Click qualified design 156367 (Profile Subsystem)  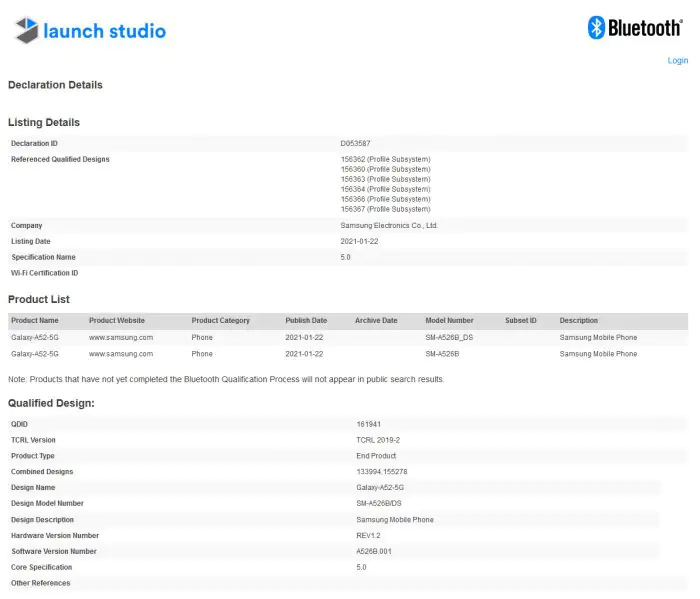coord(386,209)
